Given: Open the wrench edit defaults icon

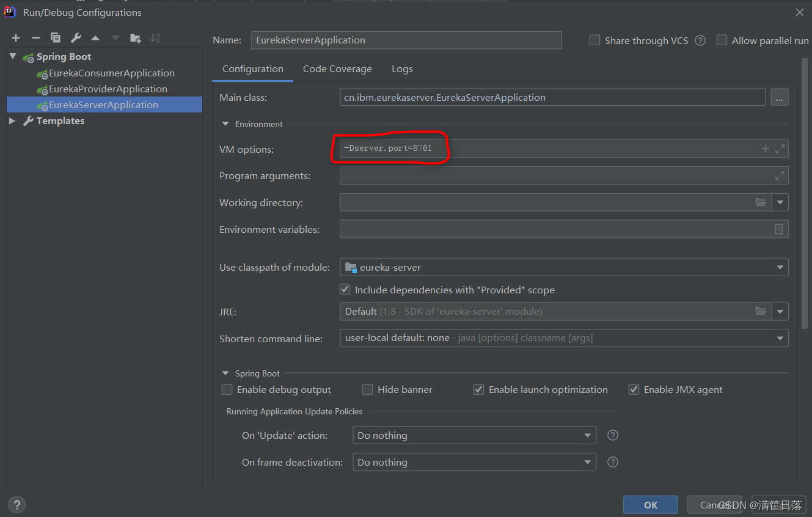Looking at the screenshot, I should (76, 38).
